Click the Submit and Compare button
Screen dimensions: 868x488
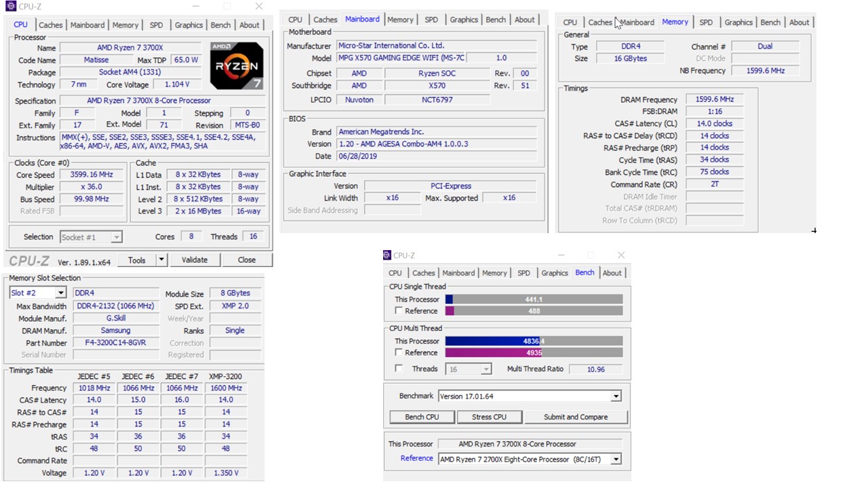pos(576,417)
